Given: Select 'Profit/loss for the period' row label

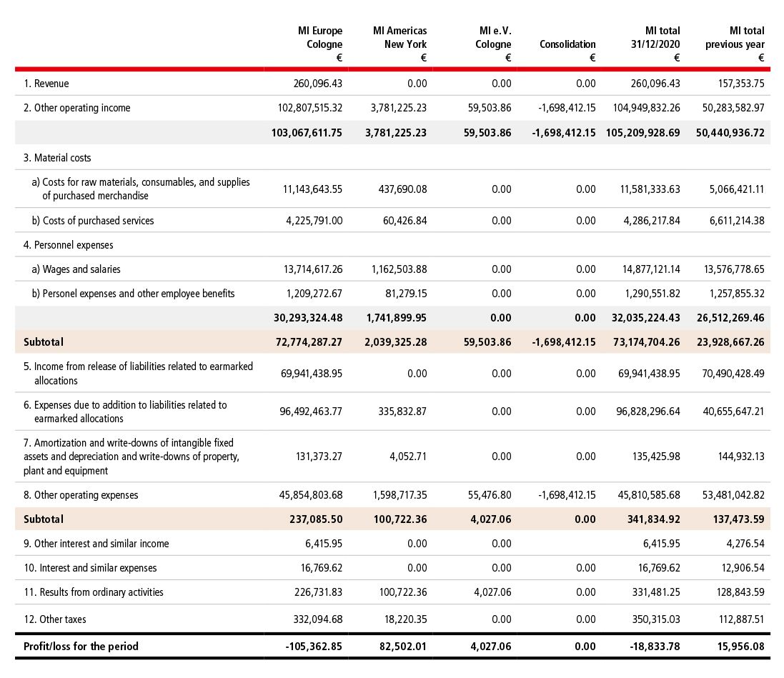Looking at the screenshot, I should coord(81,647).
